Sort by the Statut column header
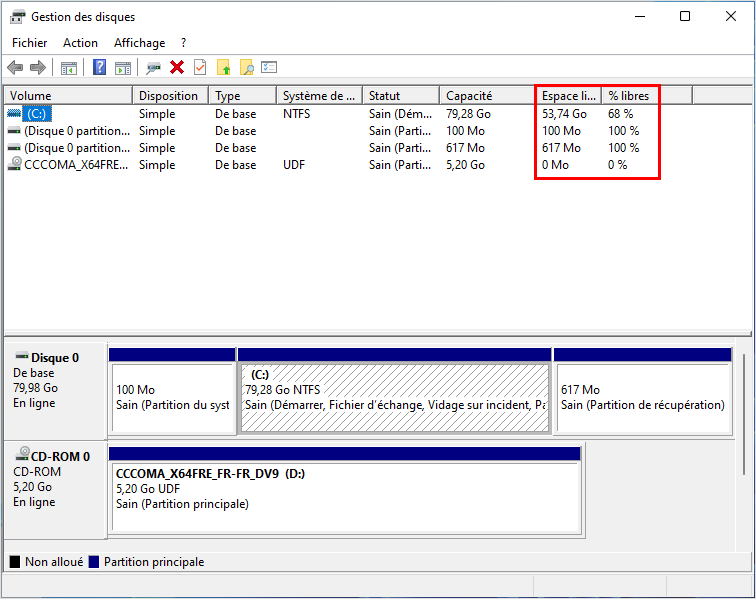 pyautogui.click(x=401, y=95)
